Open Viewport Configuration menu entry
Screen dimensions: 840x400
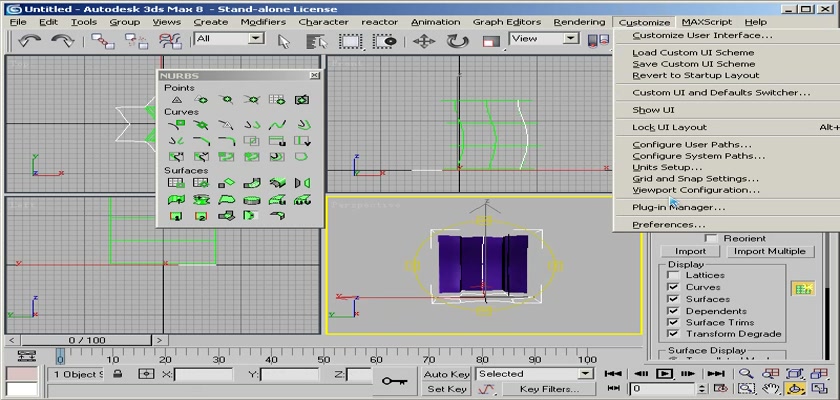[695, 190]
